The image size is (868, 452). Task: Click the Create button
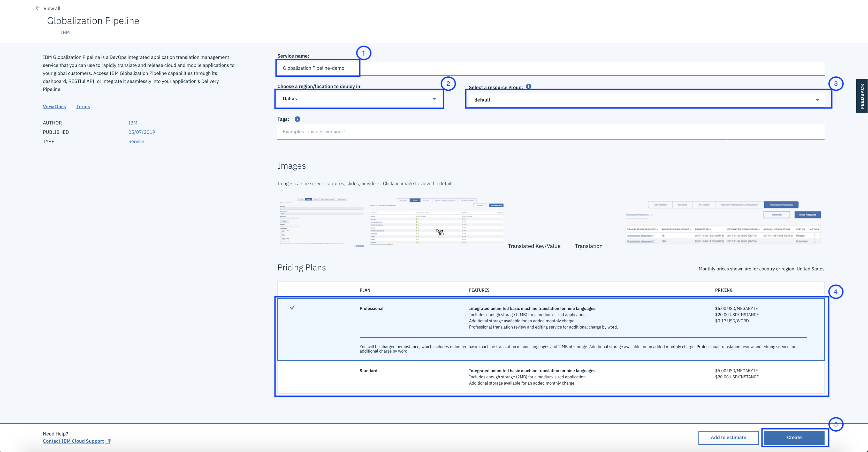click(x=794, y=438)
